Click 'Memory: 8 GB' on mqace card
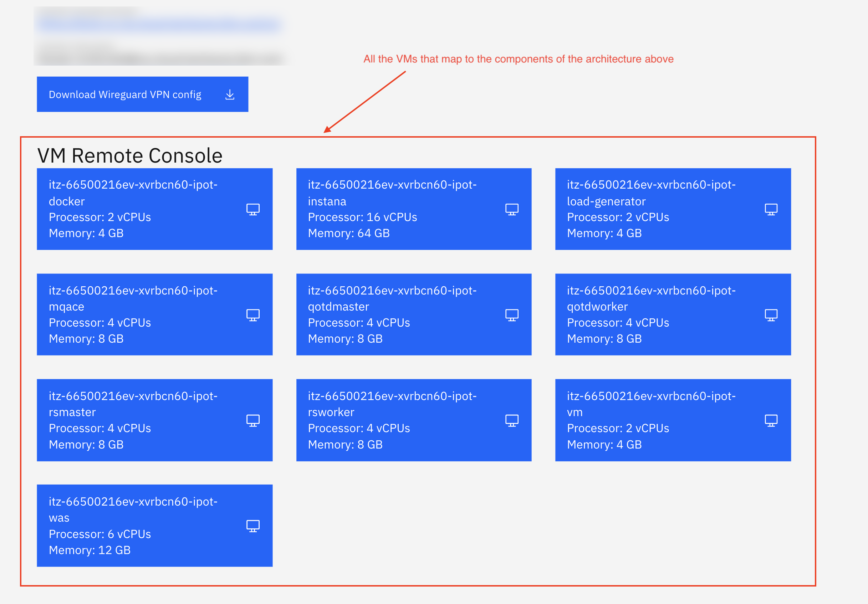This screenshot has height=604, width=868. [x=86, y=339]
